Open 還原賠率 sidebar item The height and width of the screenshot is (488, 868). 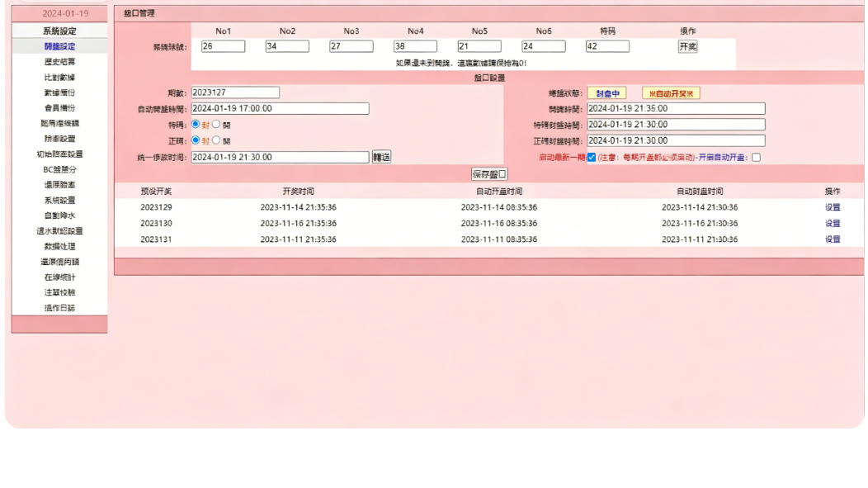[59, 185]
